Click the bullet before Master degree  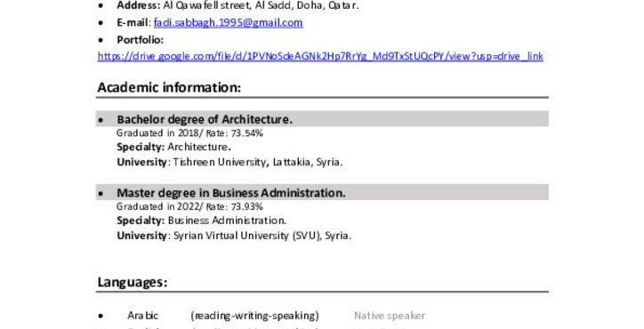coord(101,194)
